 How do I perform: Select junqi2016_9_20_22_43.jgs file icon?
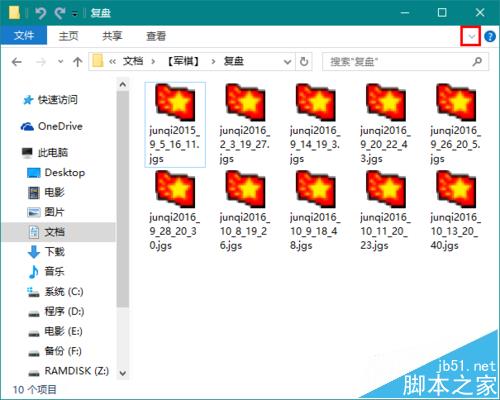pyautogui.click(x=386, y=102)
